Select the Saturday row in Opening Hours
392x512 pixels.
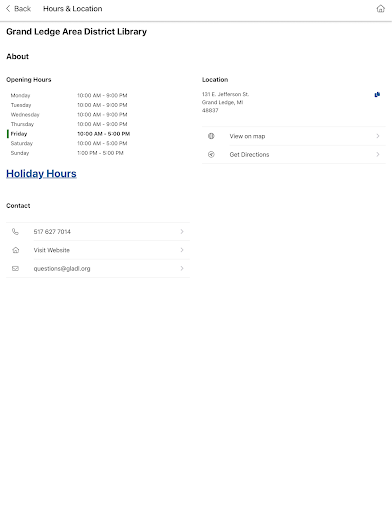69,143
